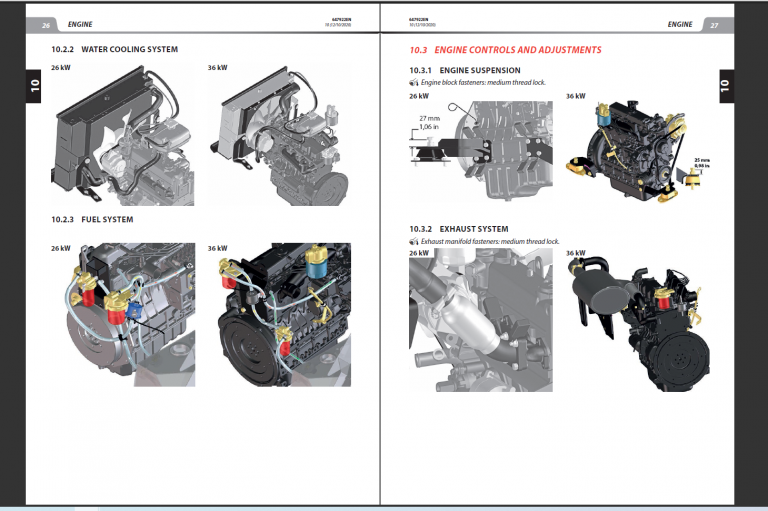Select the chapter 10 tab on right page edge

pos(726,86)
